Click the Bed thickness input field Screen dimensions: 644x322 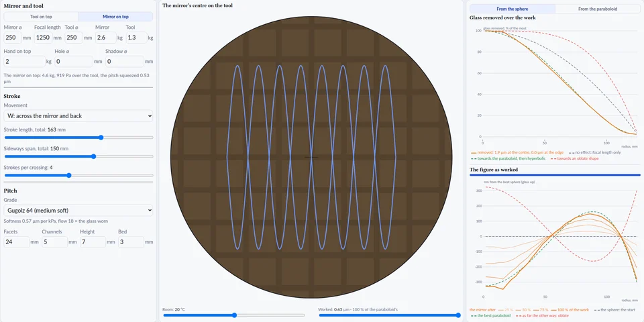click(x=131, y=242)
